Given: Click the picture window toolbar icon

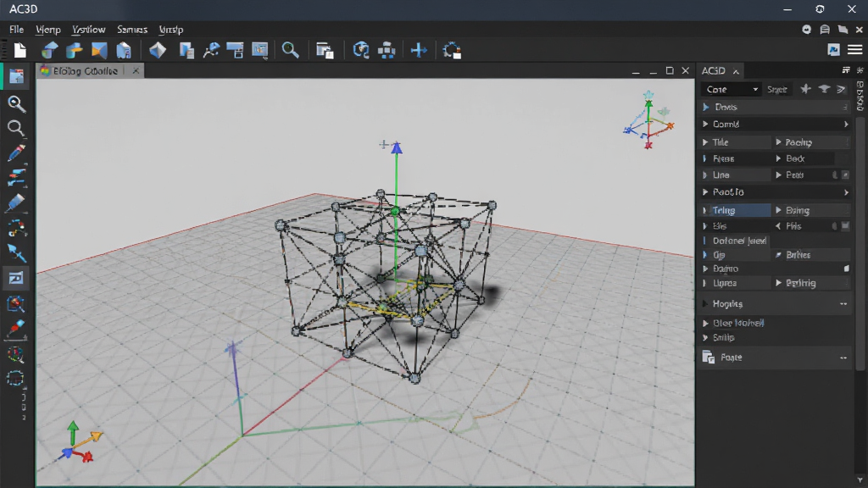Looking at the screenshot, I should (259, 50).
